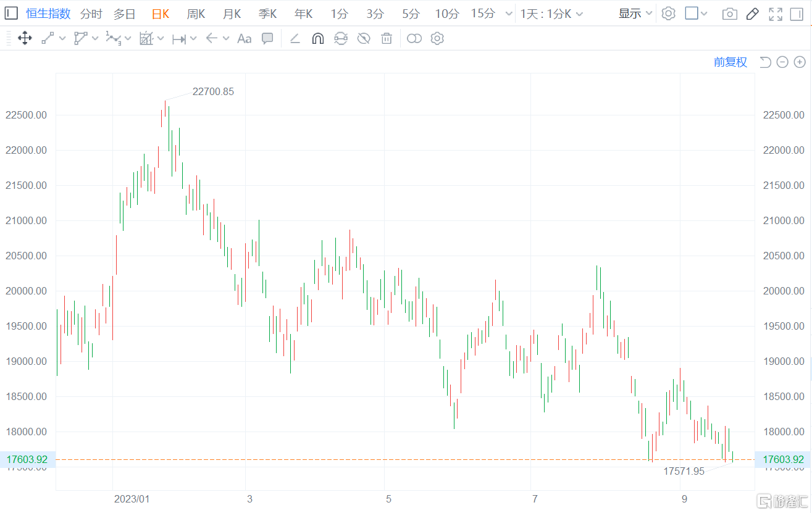Click the left drawing toolbar grip handle

coord(8,39)
